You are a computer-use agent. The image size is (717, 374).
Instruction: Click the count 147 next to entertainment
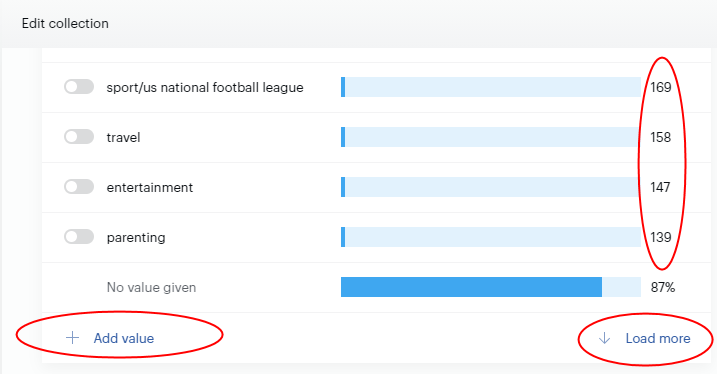660,187
